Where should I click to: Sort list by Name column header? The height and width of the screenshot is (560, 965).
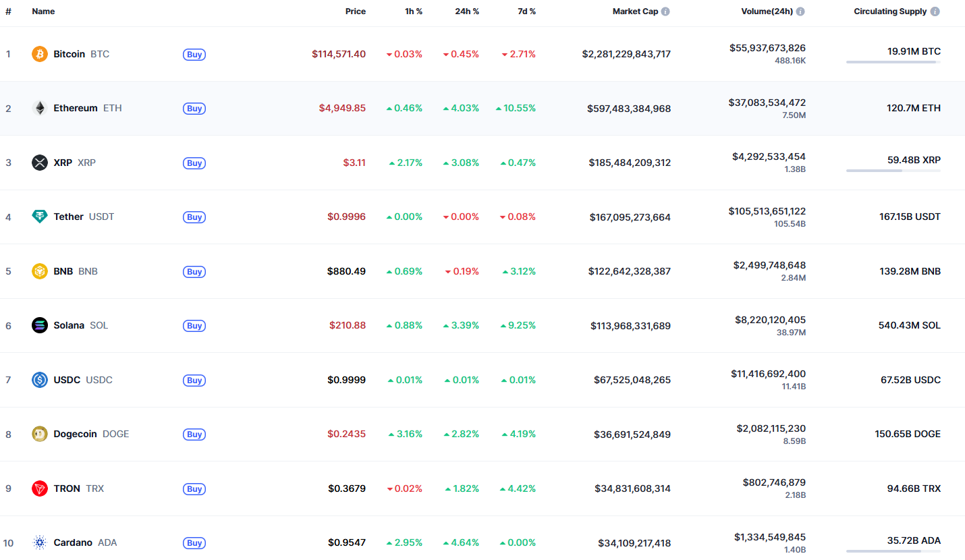coord(43,11)
